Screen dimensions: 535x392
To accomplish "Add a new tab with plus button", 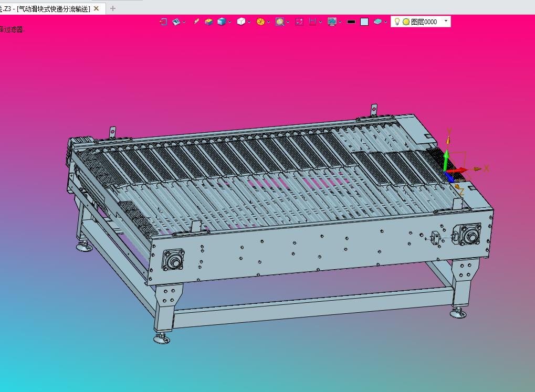I will coord(113,8).
